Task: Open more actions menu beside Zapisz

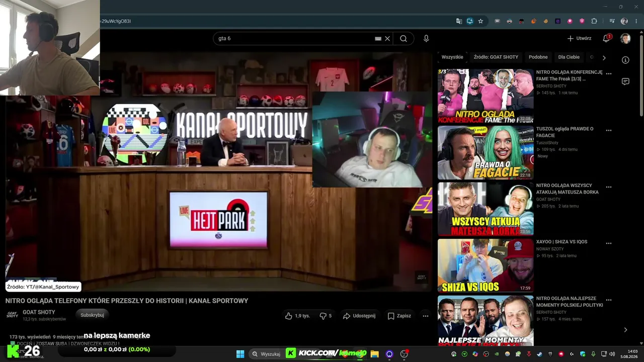Action: tap(426, 316)
